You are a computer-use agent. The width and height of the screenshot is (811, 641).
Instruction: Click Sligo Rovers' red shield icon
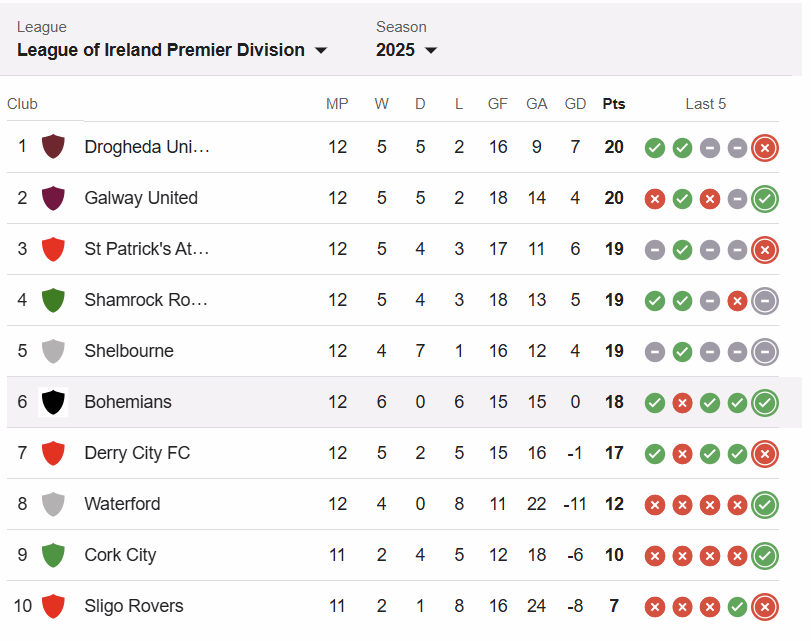click(53, 606)
